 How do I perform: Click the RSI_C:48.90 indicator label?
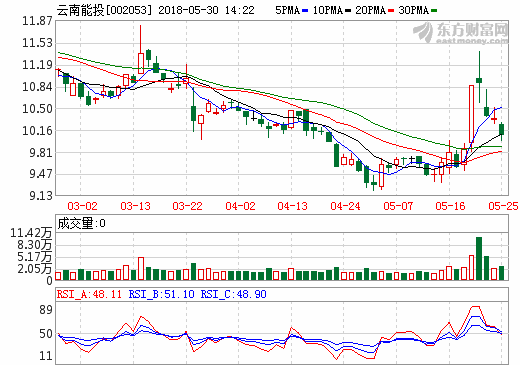point(233,294)
